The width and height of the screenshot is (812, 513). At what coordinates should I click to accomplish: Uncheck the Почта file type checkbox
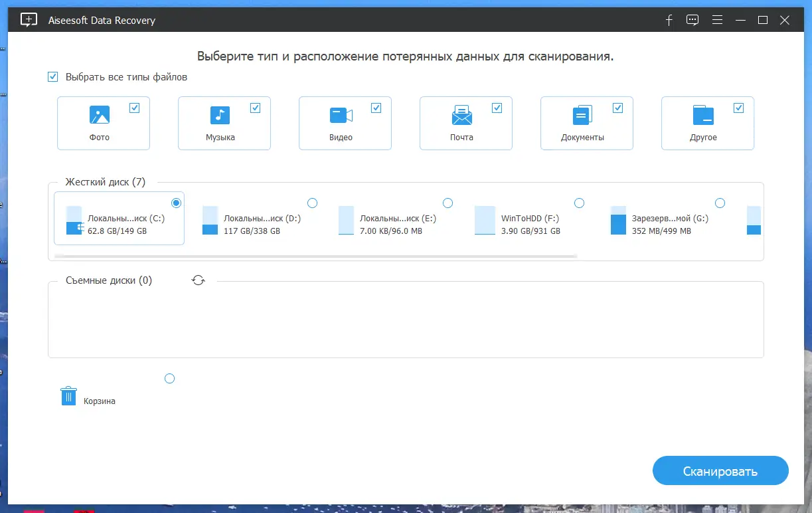pyautogui.click(x=497, y=108)
